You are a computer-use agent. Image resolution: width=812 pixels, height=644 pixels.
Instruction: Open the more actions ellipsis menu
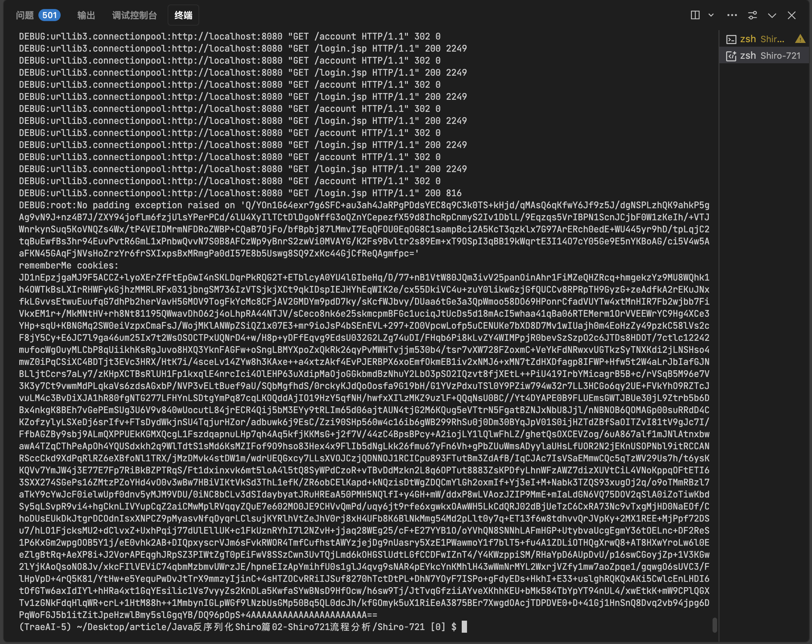coord(732,15)
